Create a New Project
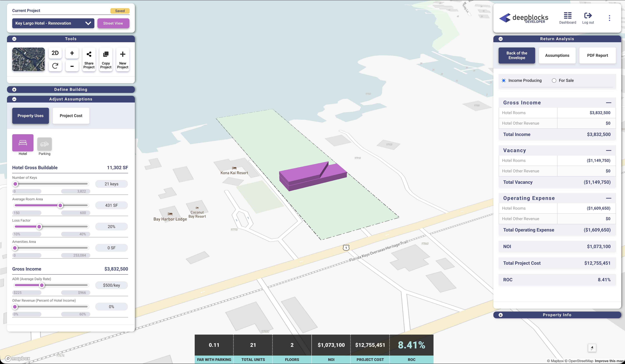Image resolution: width=625 pixels, height=364 pixels. point(122,60)
